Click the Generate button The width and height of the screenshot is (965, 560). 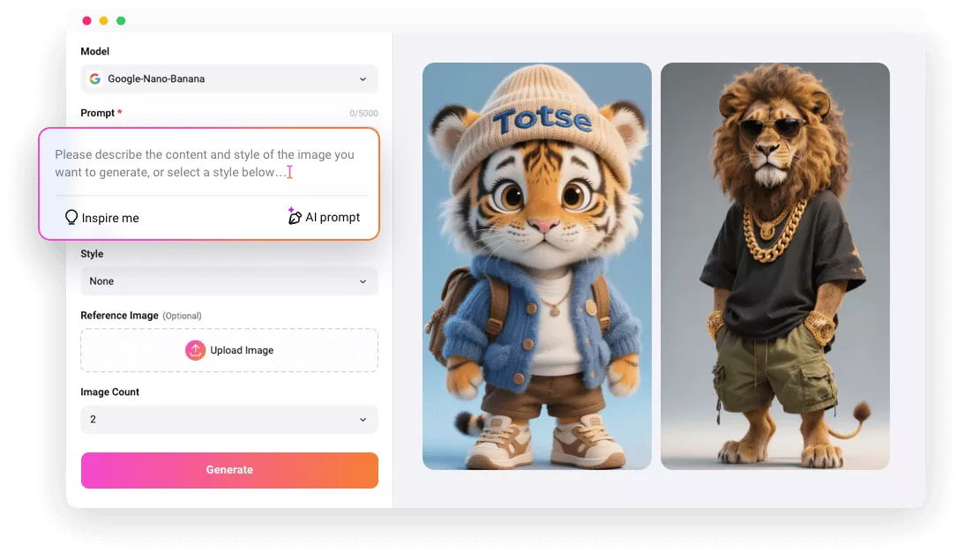click(229, 469)
